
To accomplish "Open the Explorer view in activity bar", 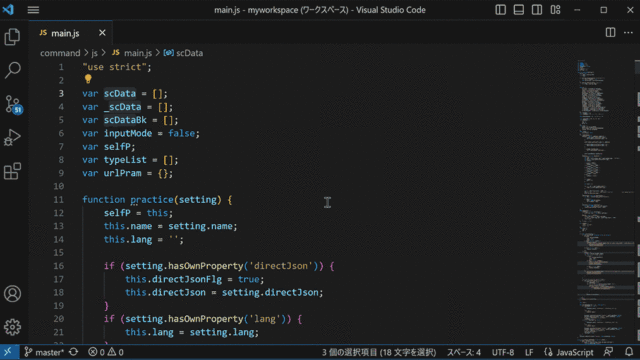I will click(12, 37).
